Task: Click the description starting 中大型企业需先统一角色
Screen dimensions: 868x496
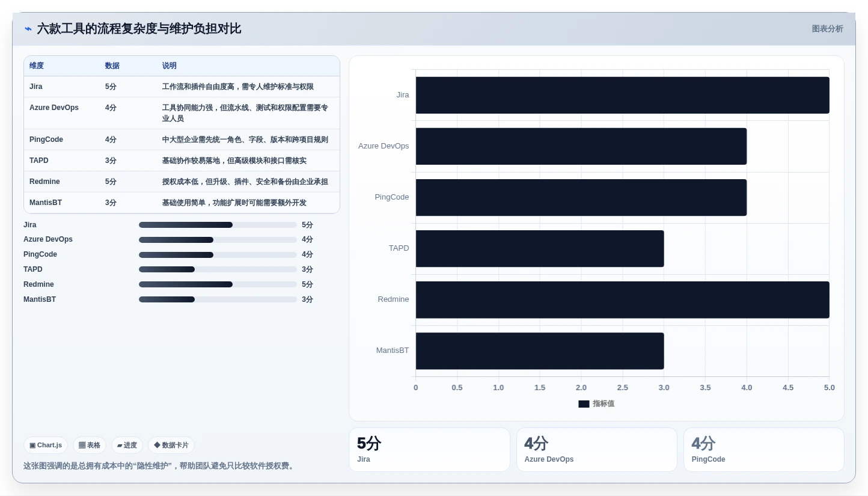Action: (x=245, y=139)
